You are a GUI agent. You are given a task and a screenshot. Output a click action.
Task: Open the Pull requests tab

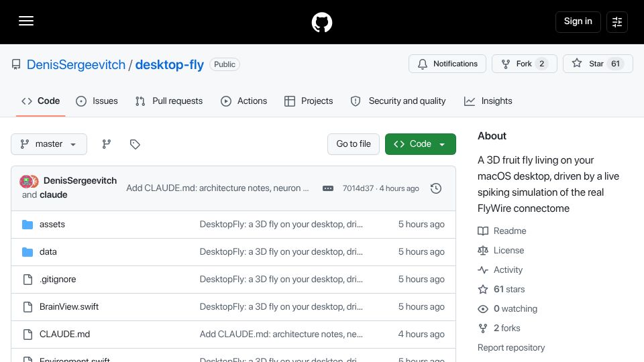(x=169, y=101)
